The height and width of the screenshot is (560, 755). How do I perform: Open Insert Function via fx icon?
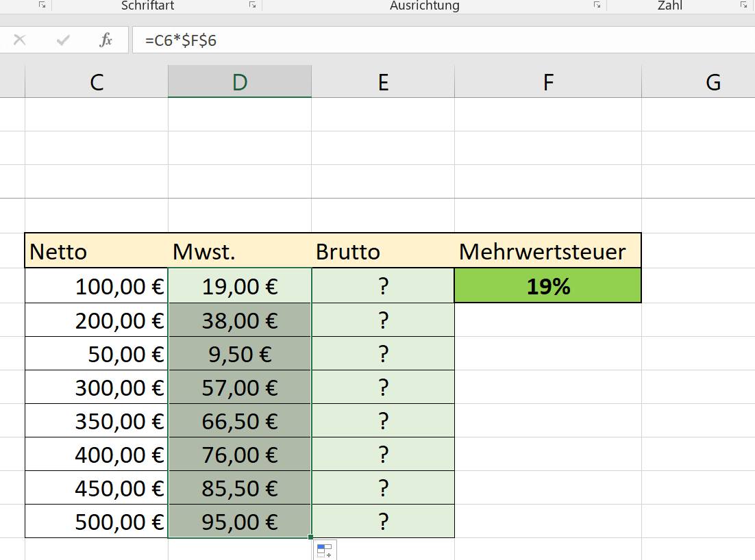click(106, 40)
